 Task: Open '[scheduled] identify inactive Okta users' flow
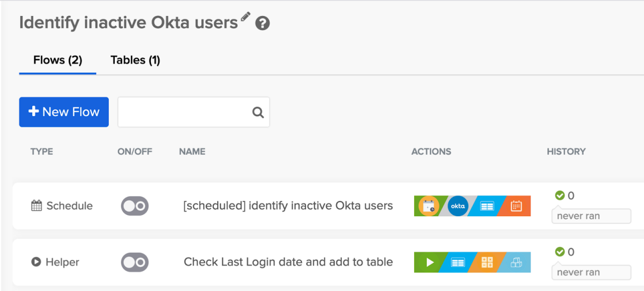click(288, 206)
